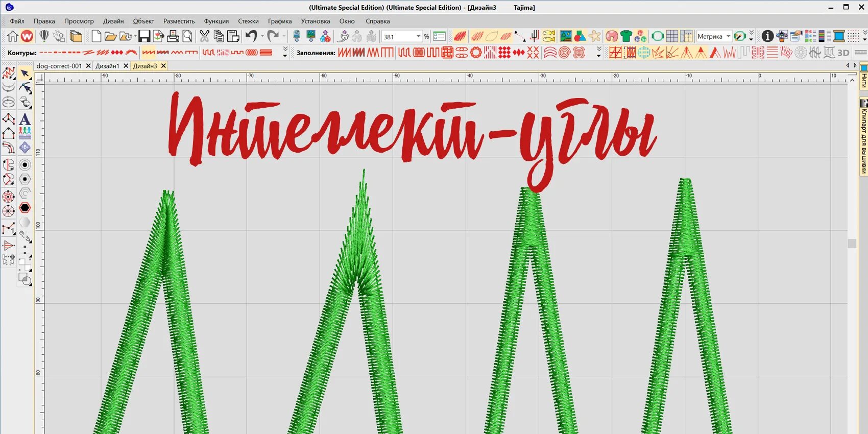The height and width of the screenshot is (434, 868).
Task: Toggle the dashed grid guides display icon
Action: 686,36
